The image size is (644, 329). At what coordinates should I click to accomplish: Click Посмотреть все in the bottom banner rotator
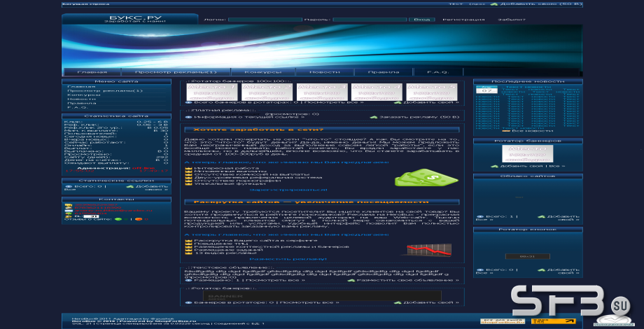(x=309, y=302)
